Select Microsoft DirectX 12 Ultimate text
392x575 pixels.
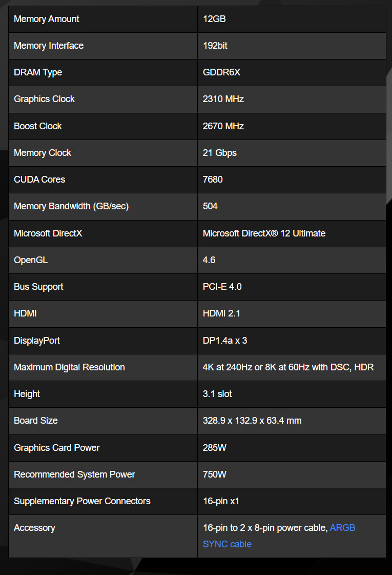click(264, 233)
